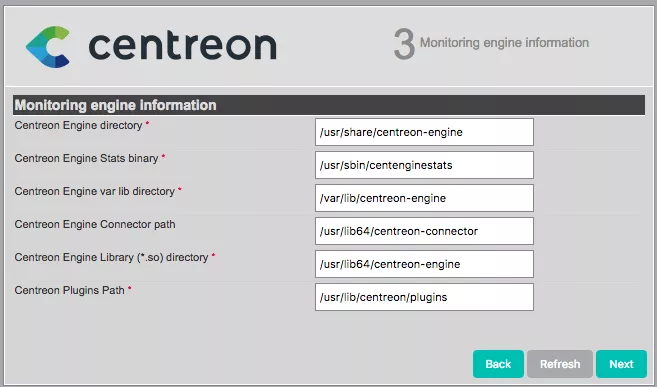The height and width of the screenshot is (387, 657).
Task: Click the Centreon Engine directory label
Action: click(78, 125)
